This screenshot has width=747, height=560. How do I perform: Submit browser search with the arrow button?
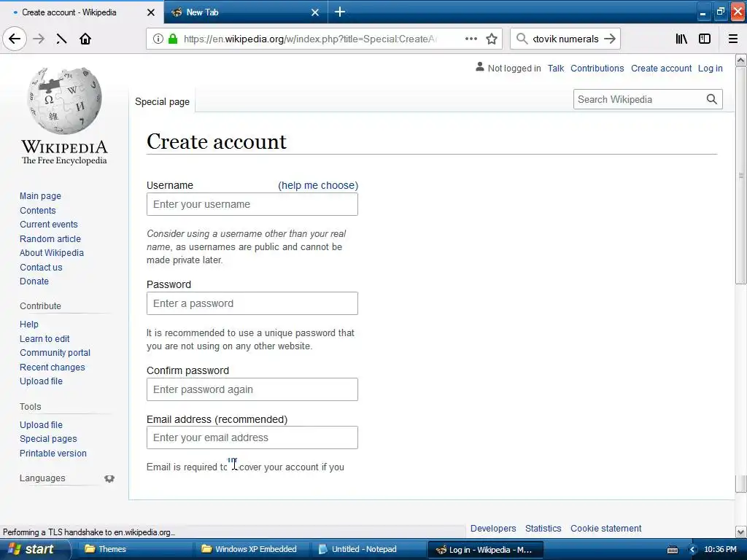click(x=610, y=39)
